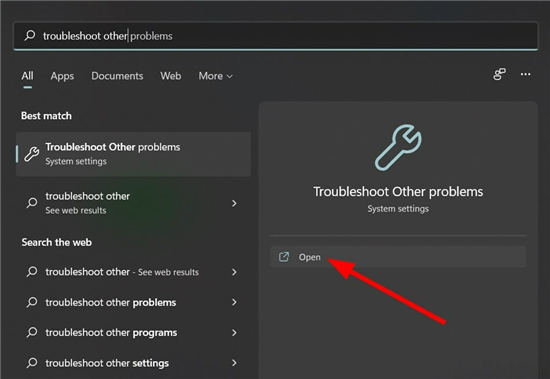Screen dimensions: 550x379
Task: Select 'troubleshoot other programs' suggestion
Action: (133, 332)
